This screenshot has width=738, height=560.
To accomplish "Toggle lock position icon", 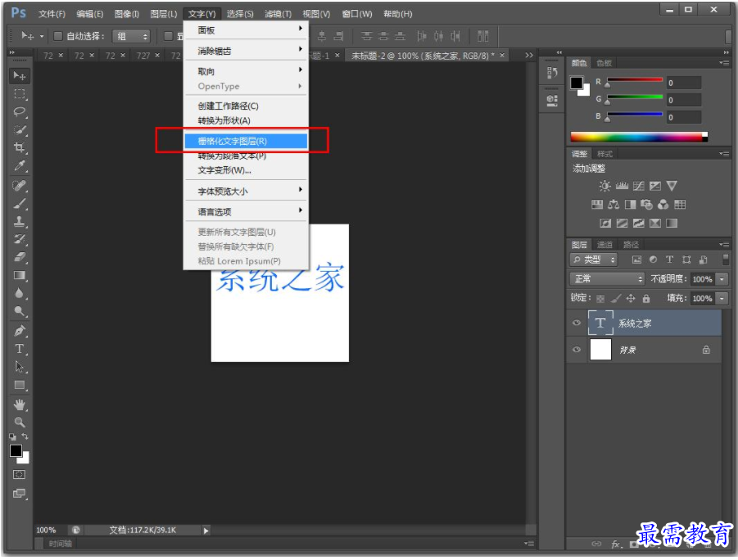I will 631,298.
